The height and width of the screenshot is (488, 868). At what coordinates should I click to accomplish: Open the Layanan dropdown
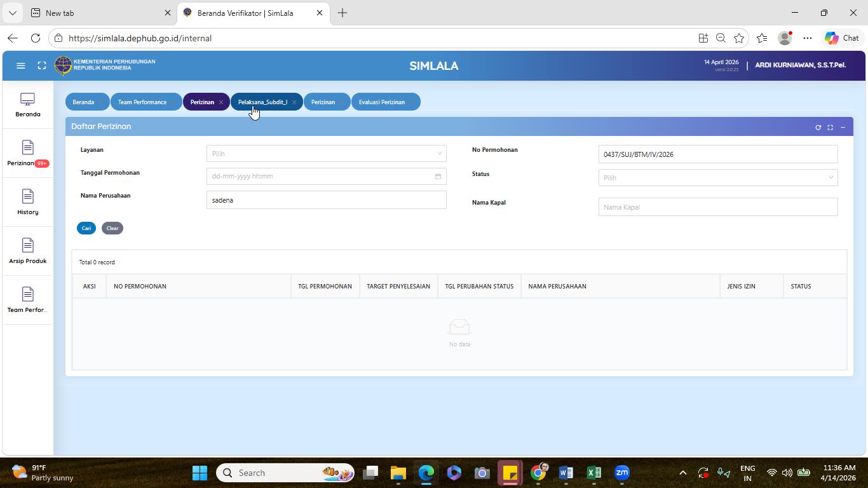coord(326,153)
